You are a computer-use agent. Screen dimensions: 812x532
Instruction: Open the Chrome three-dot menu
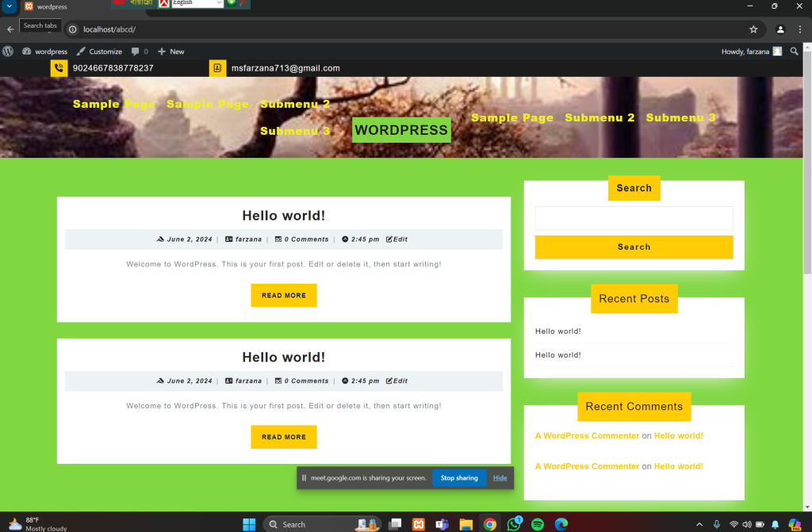[800, 29]
